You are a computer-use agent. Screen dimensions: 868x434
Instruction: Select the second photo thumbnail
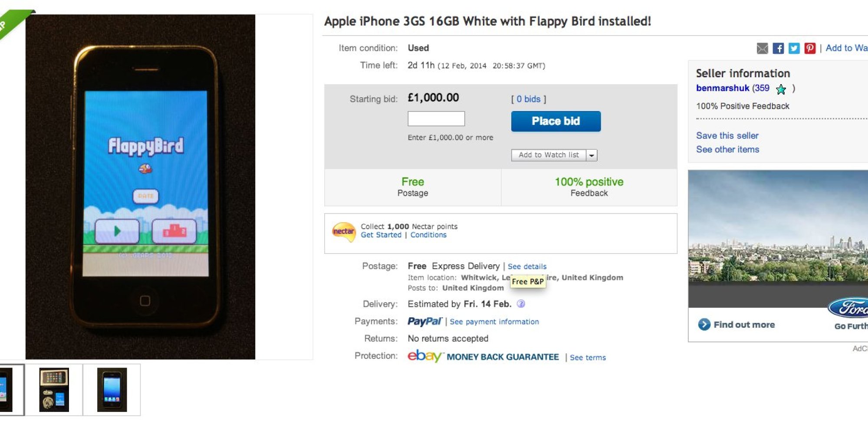[x=54, y=389]
